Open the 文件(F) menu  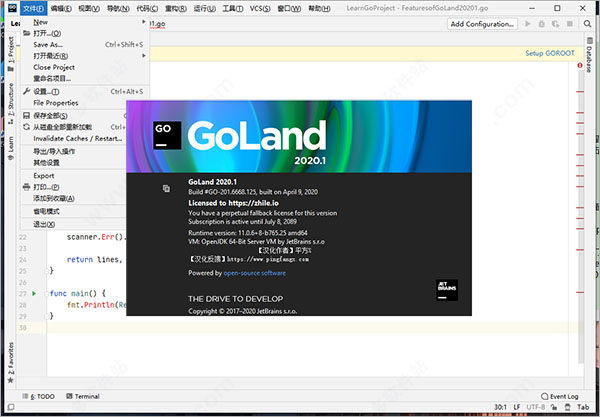click(34, 8)
